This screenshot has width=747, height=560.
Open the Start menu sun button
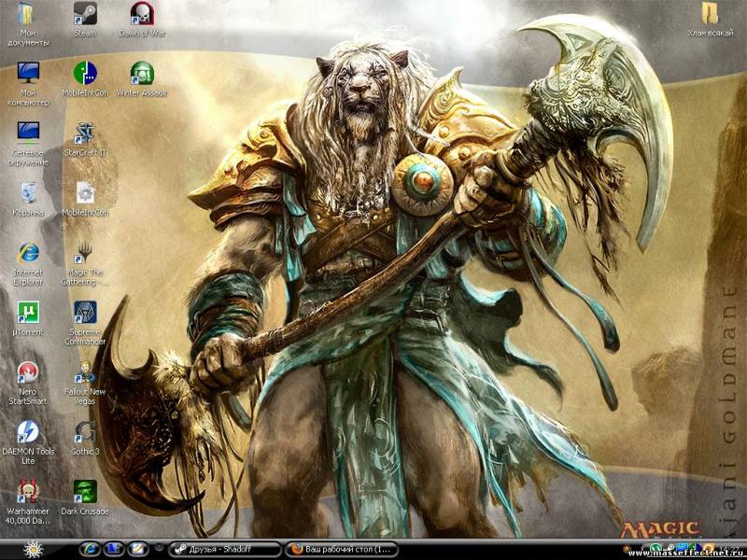(34, 550)
